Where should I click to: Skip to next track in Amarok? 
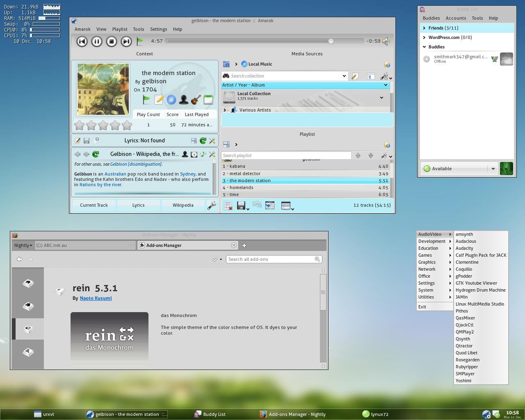coord(126,41)
